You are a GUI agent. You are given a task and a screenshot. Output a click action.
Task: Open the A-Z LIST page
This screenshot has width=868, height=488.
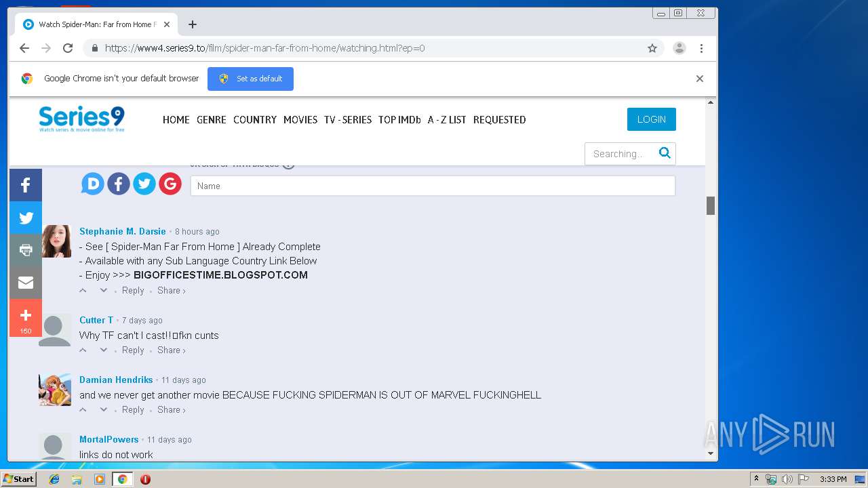(447, 119)
